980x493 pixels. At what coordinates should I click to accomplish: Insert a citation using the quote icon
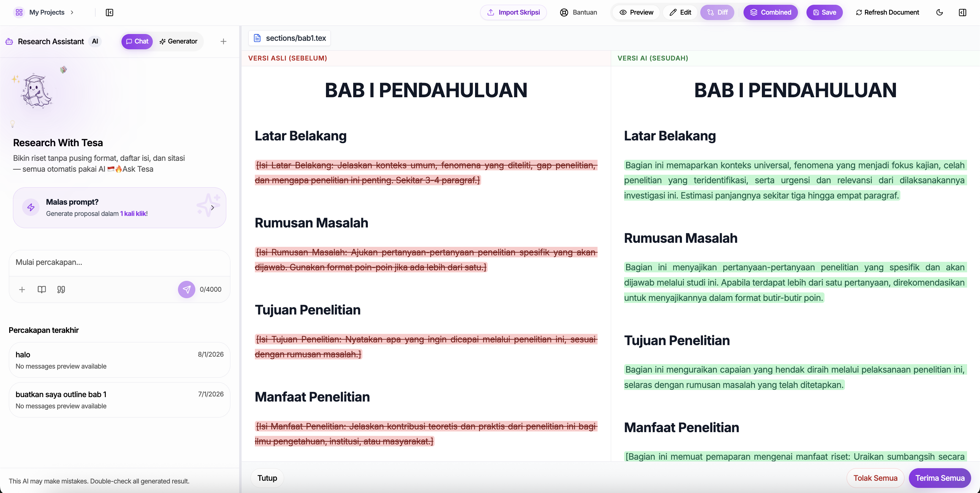61,290
